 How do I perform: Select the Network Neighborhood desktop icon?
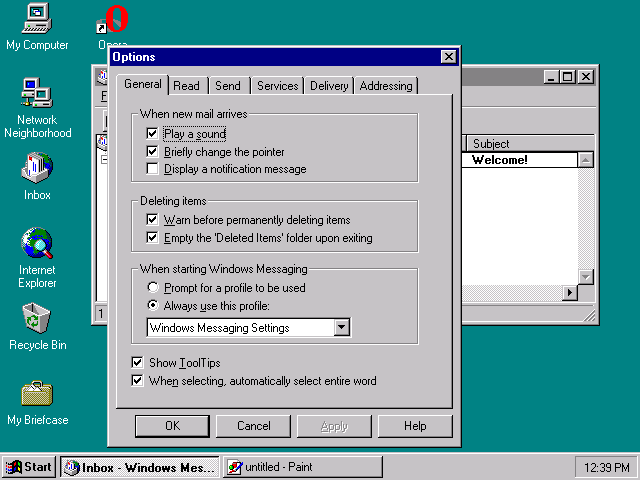(x=37, y=108)
